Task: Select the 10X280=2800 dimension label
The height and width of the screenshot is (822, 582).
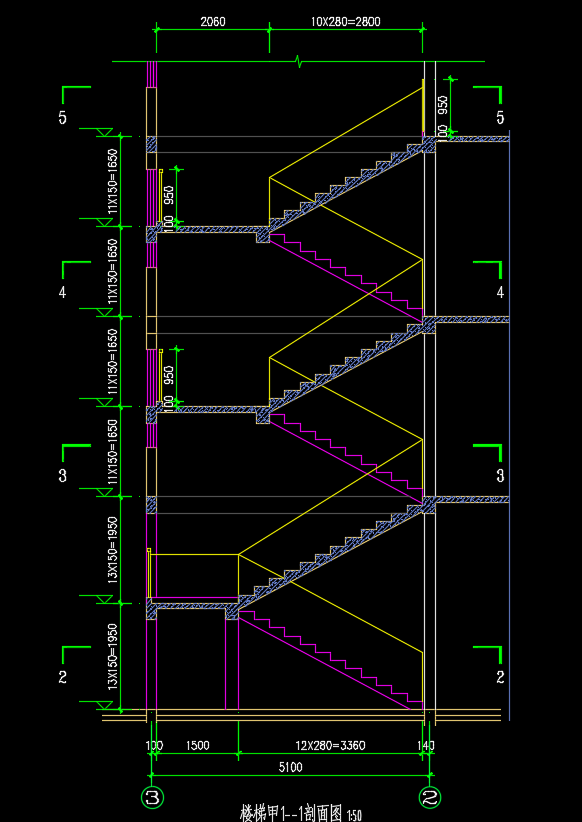Action: 346,21
